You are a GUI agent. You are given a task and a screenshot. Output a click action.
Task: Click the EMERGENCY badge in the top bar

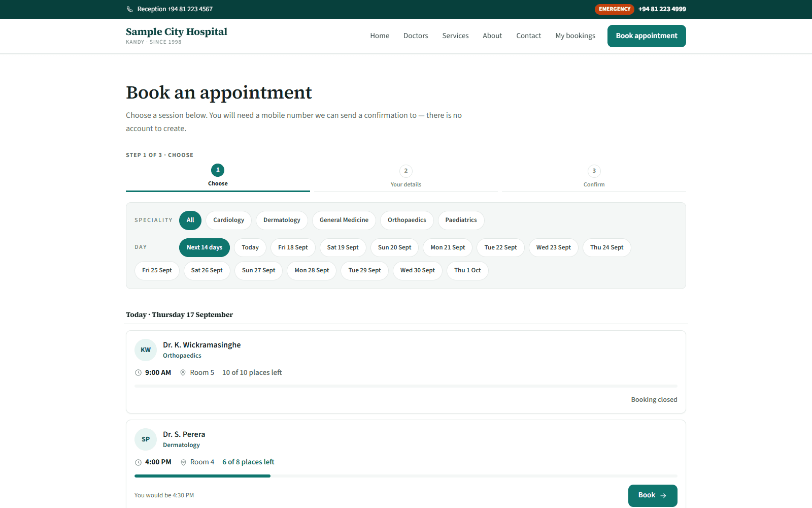click(x=614, y=9)
